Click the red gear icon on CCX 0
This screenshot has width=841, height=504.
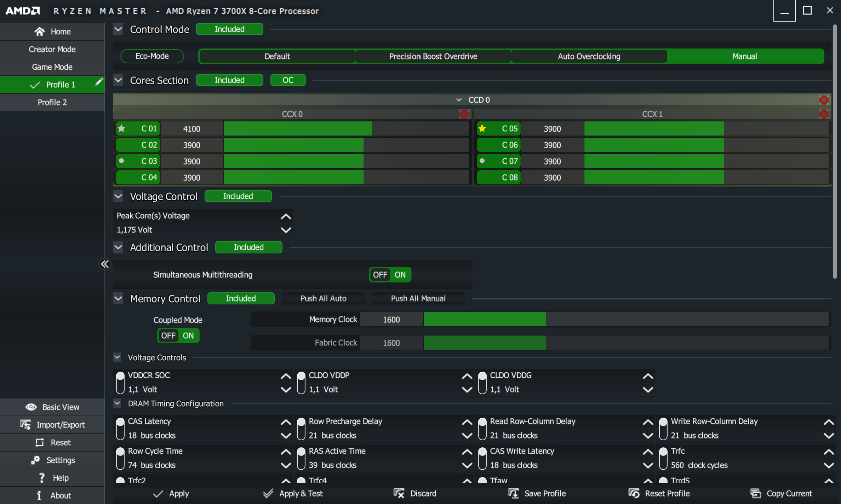point(464,114)
